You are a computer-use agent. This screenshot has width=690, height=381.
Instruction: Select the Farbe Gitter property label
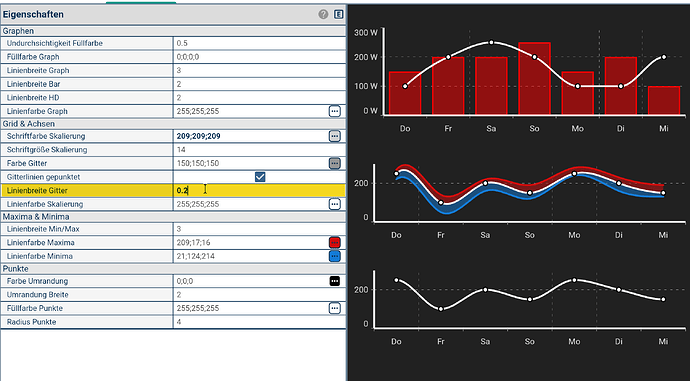tap(27, 163)
